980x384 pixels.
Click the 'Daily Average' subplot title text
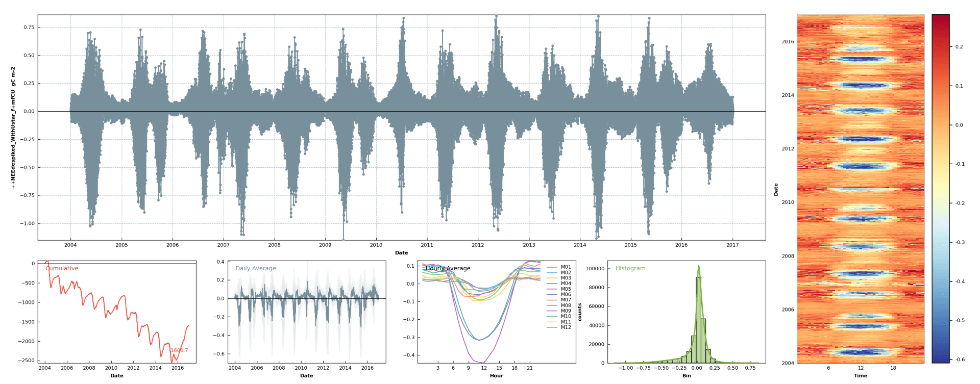click(x=256, y=268)
